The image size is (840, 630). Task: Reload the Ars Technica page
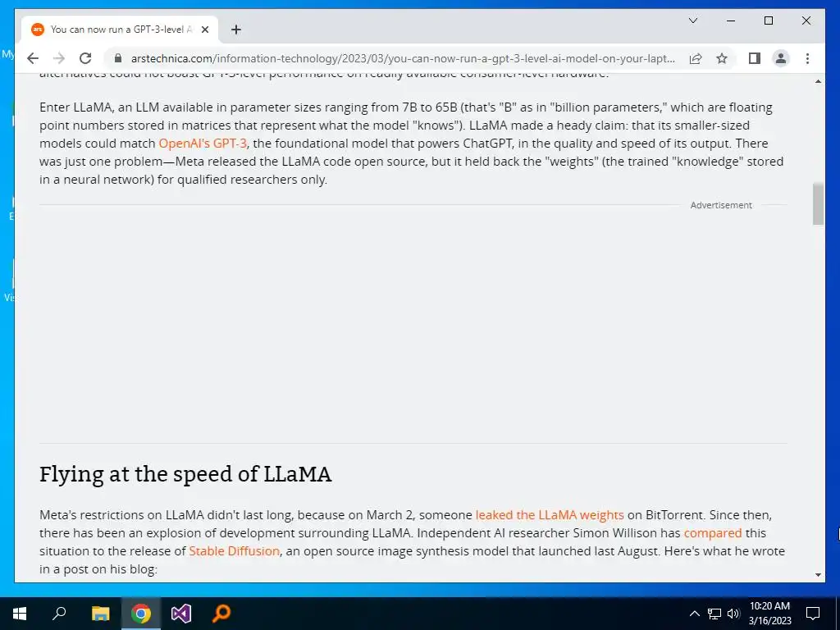click(x=85, y=58)
